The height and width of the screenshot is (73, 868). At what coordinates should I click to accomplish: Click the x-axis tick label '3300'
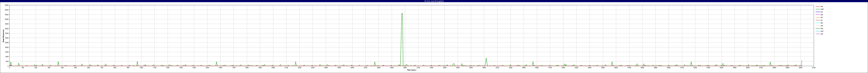(x=444, y=68)
